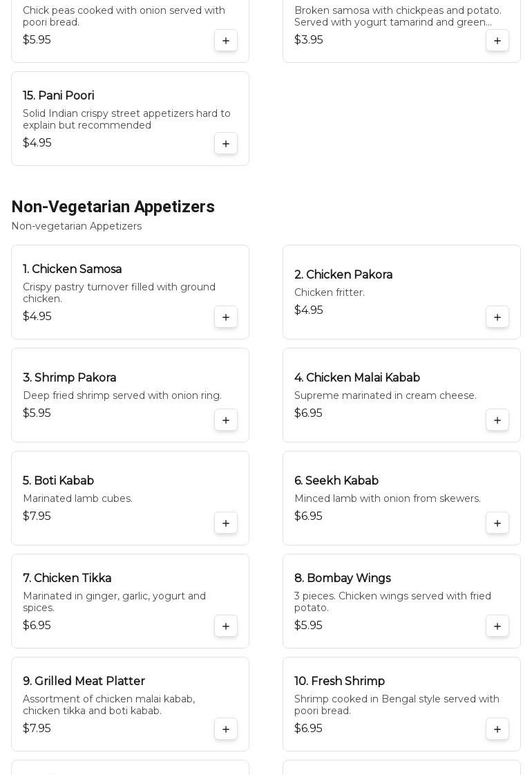Open the Pani Poori item card description

(x=126, y=120)
